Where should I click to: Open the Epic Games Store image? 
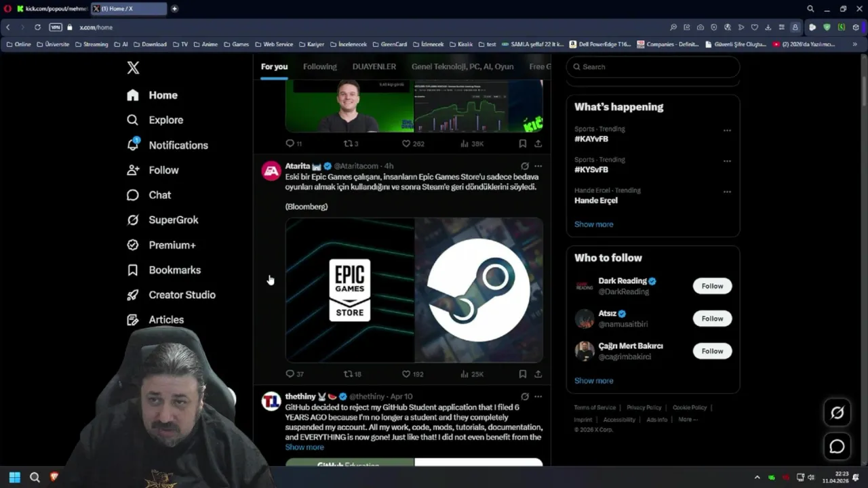[350, 290]
